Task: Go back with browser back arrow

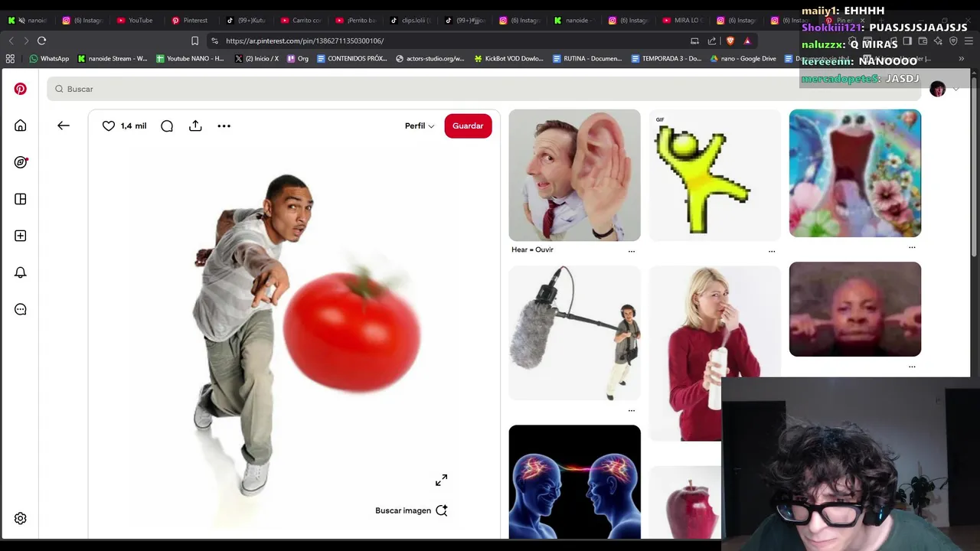Action: 11,41
